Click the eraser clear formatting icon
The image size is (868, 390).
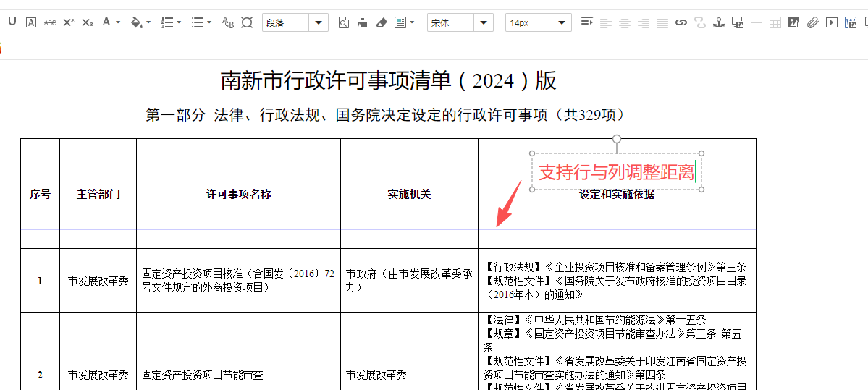[x=382, y=22]
